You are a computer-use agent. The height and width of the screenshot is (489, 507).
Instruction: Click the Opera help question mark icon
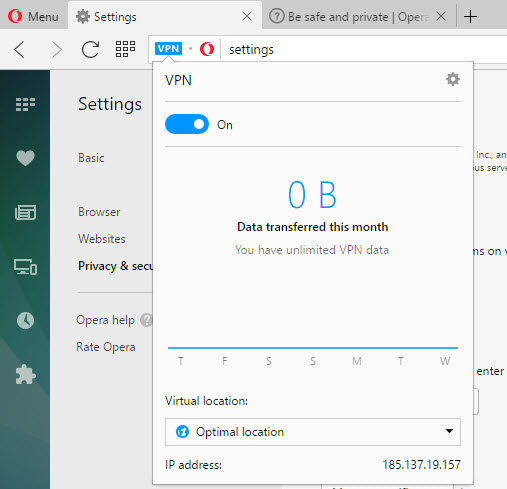pyautogui.click(x=146, y=320)
